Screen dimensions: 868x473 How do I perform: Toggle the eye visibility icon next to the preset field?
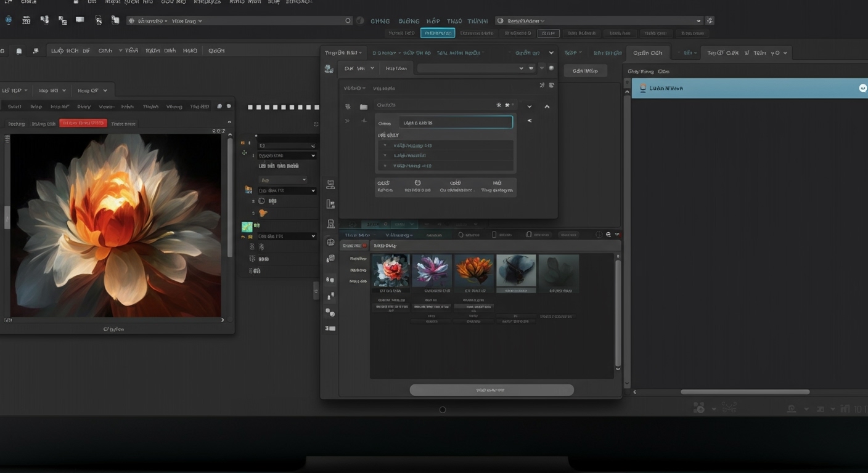[x=531, y=68]
